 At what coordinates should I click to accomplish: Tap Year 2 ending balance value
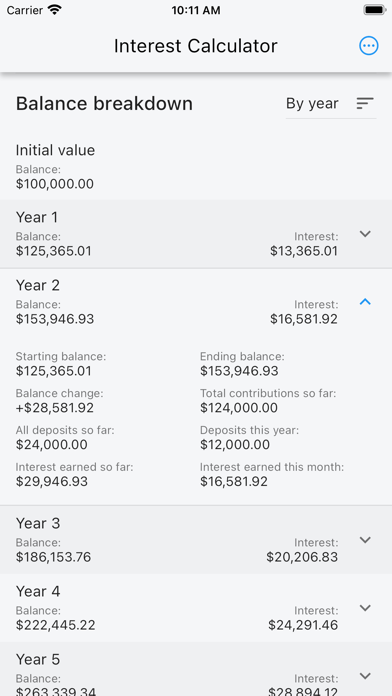(x=239, y=371)
